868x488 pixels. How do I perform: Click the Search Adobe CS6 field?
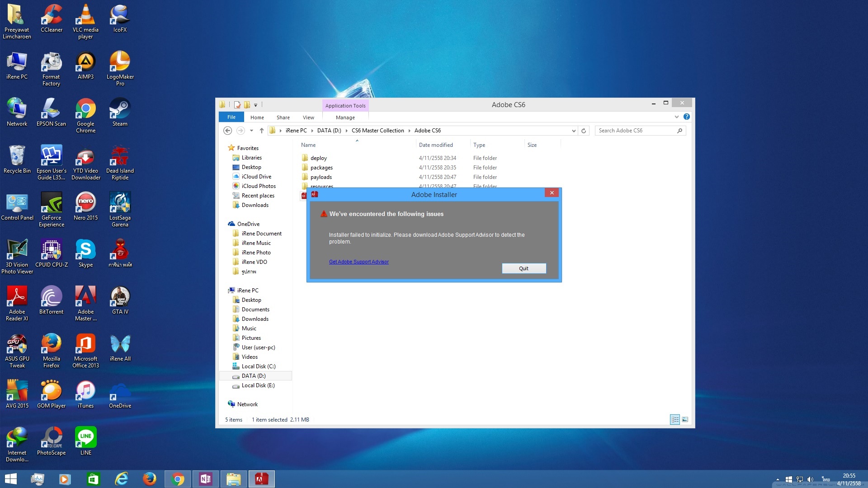click(640, 131)
